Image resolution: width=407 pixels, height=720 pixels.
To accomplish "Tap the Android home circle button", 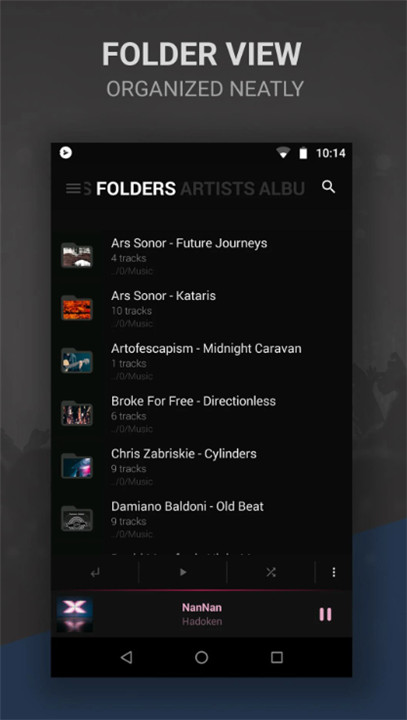I will (x=202, y=658).
